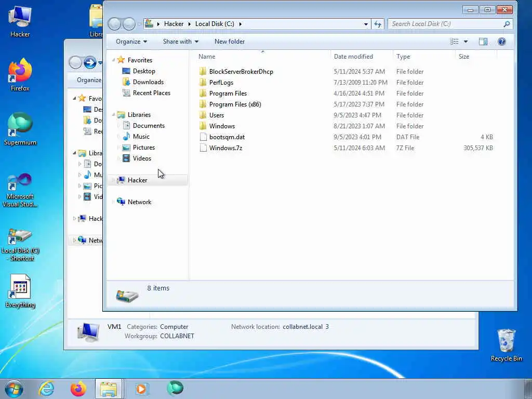Open the Help icon in the toolbar

[502, 42]
